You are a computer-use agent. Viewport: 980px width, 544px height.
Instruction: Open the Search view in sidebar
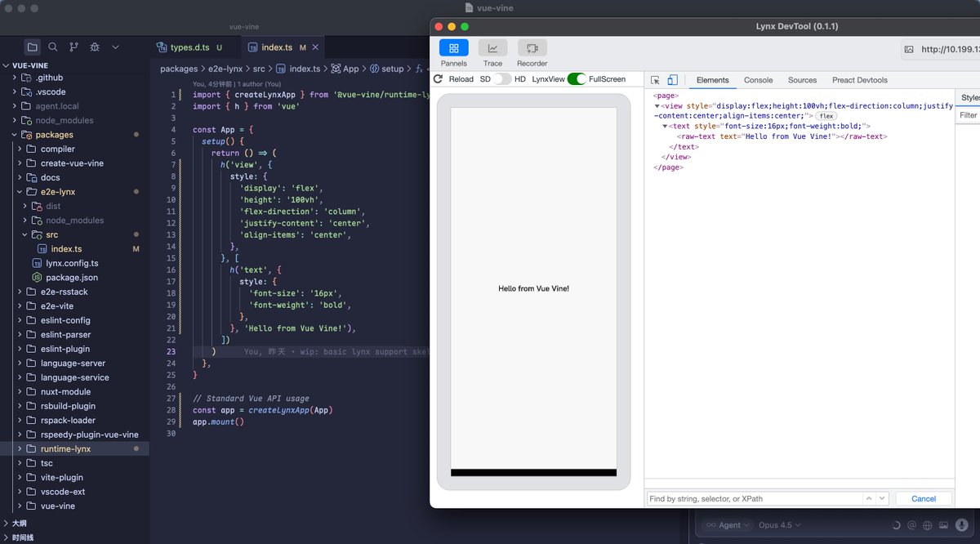point(53,47)
